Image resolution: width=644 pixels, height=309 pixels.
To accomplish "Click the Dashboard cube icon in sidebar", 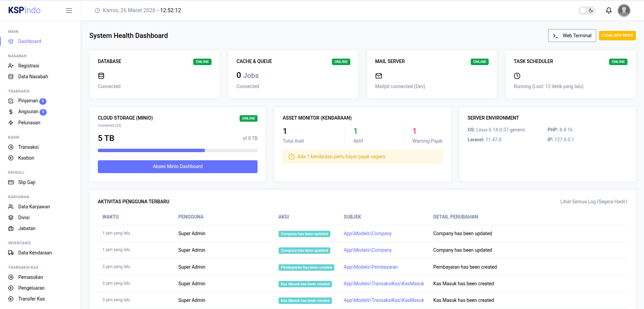I will (x=11, y=41).
